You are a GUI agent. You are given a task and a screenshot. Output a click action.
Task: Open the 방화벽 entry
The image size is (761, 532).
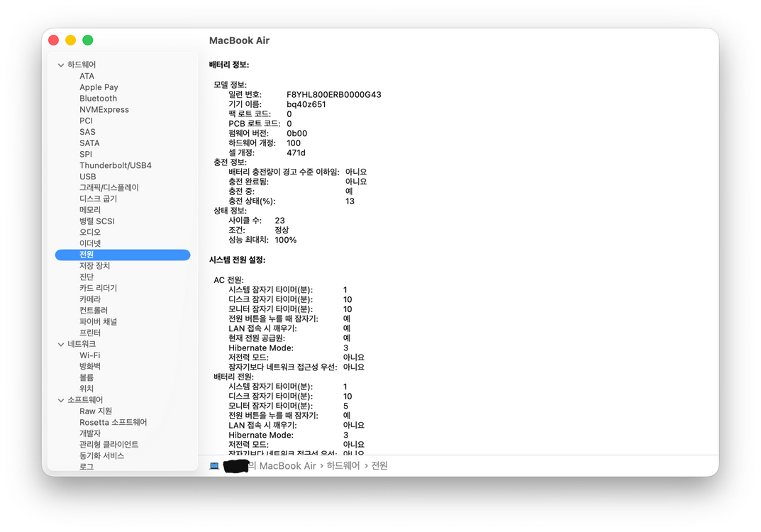[x=90, y=367]
